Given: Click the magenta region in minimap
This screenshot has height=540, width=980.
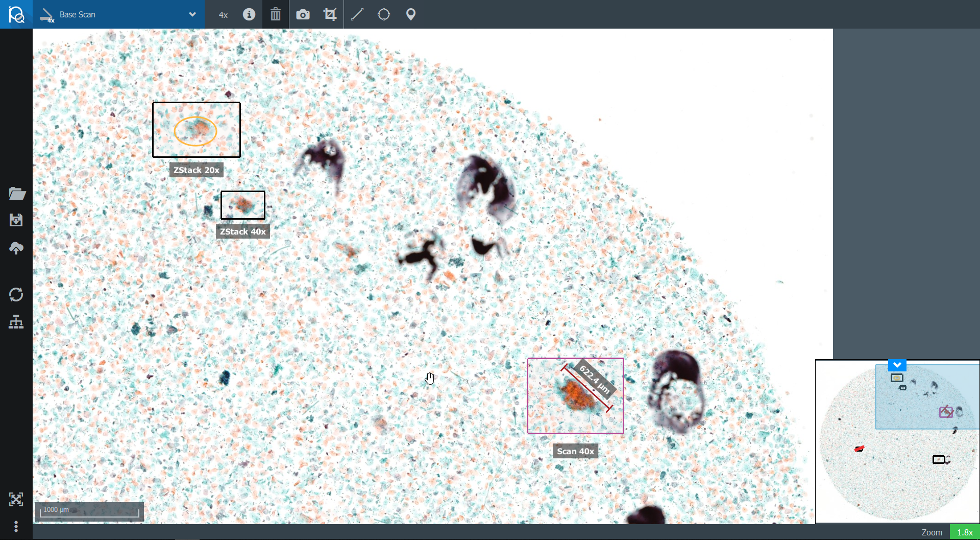Looking at the screenshot, I should (946, 412).
